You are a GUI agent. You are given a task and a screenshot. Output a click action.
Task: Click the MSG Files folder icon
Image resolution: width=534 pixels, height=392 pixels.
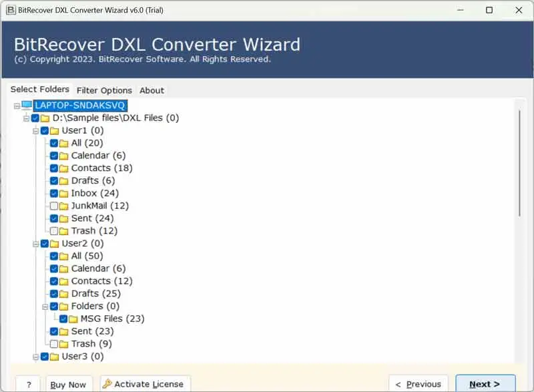73,319
